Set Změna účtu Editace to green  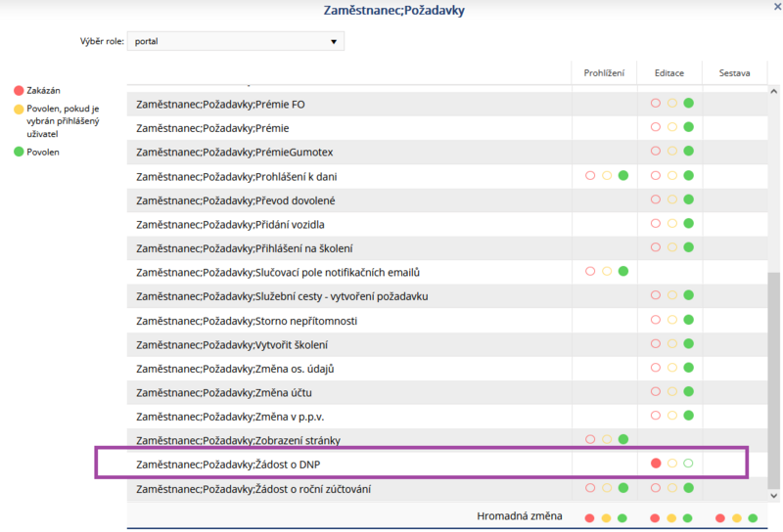(x=689, y=392)
